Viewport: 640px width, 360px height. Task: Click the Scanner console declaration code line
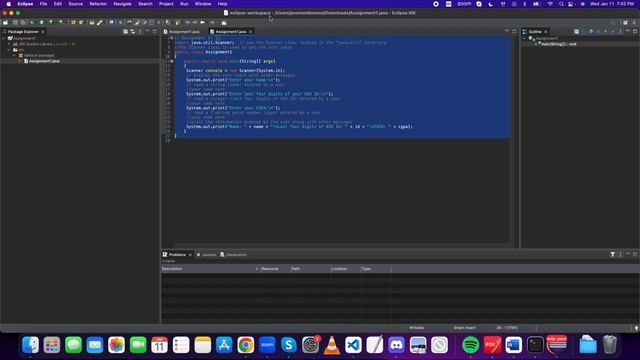[236, 71]
